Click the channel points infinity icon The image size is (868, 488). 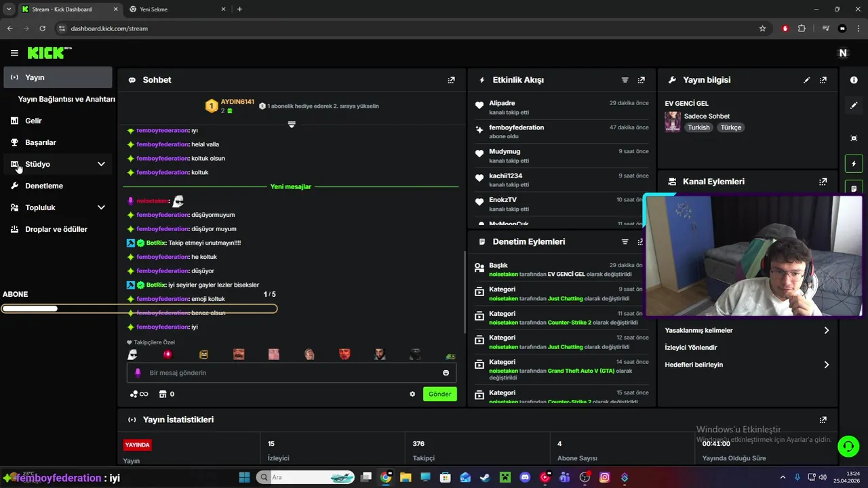(139, 394)
